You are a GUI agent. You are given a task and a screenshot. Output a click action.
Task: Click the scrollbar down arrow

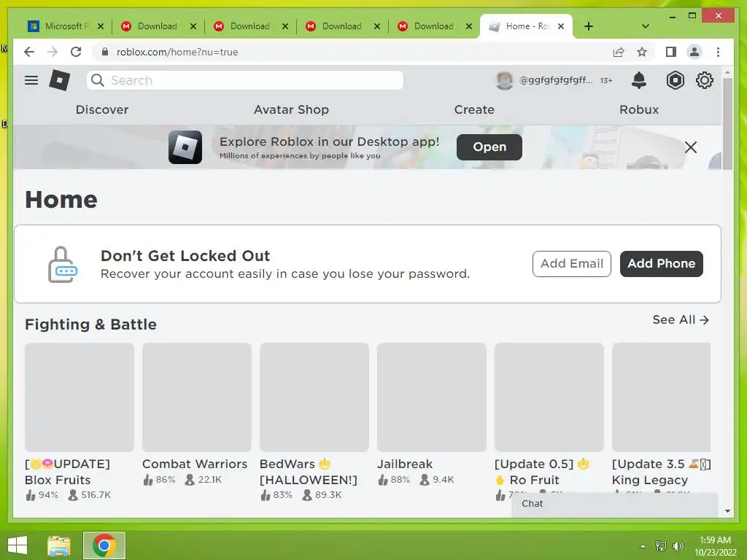727,511
